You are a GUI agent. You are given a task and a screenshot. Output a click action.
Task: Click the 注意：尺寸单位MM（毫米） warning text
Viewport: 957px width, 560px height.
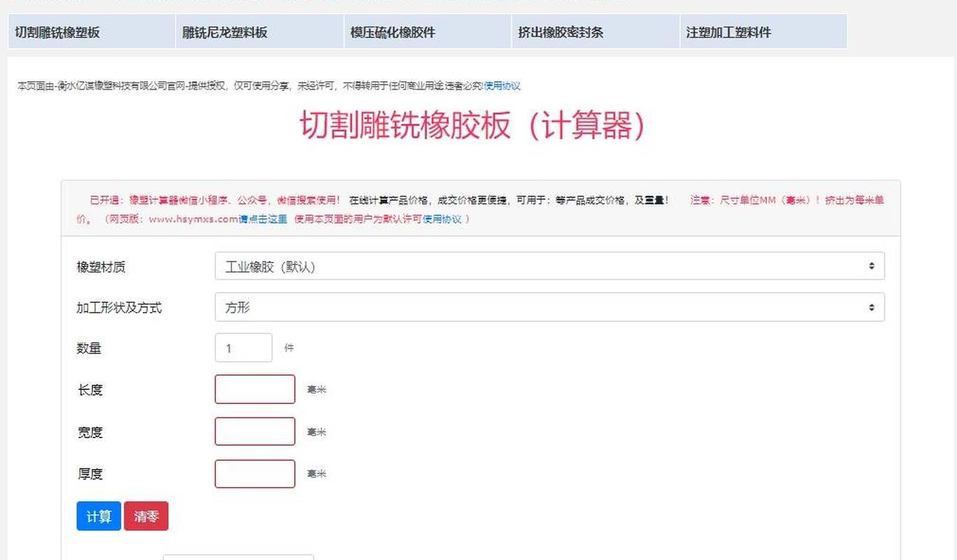tap(755, 200)
